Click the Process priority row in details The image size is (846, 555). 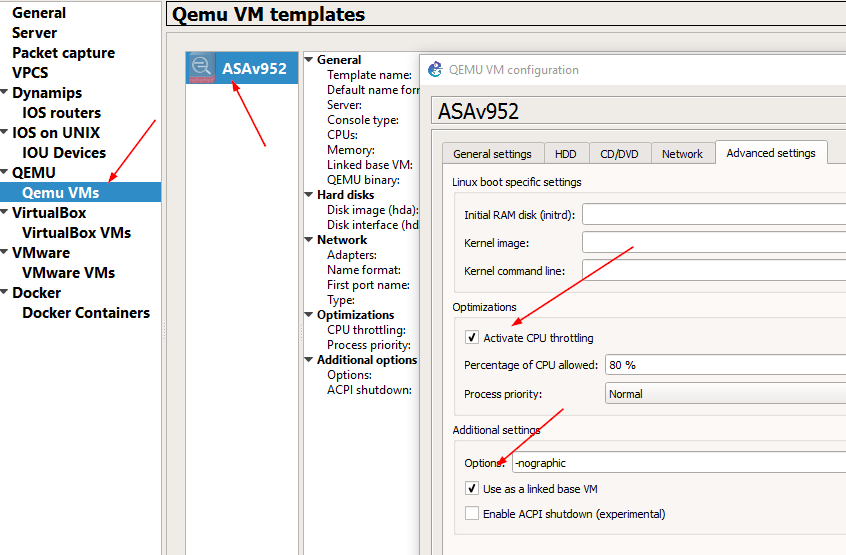coord(369,345)
